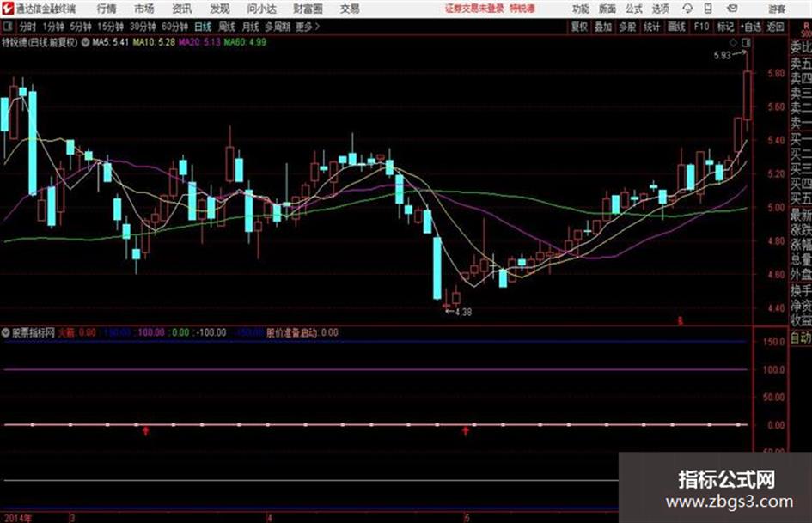This screenshot has height=523, width=812.
Task: Switch to 分时 chart period
Action: 27,27
